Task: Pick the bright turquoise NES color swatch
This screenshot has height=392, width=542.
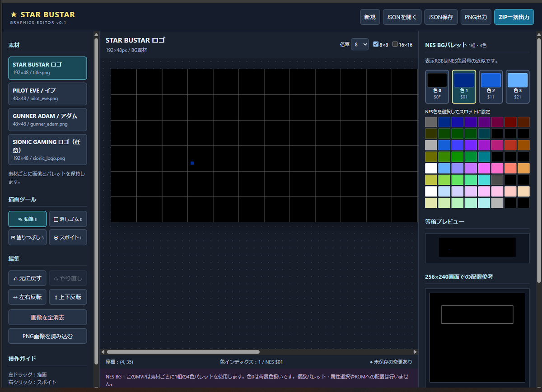Action: [x=484, y=180]
